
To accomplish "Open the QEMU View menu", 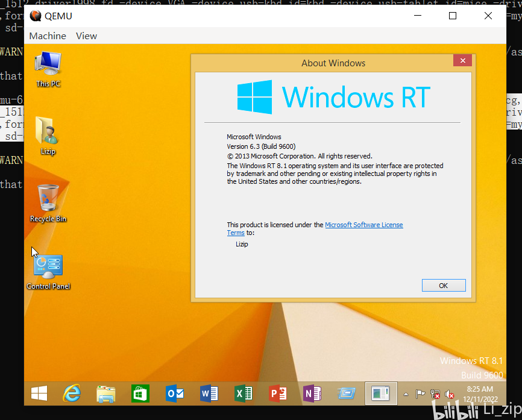I will [x=86, y=36].
